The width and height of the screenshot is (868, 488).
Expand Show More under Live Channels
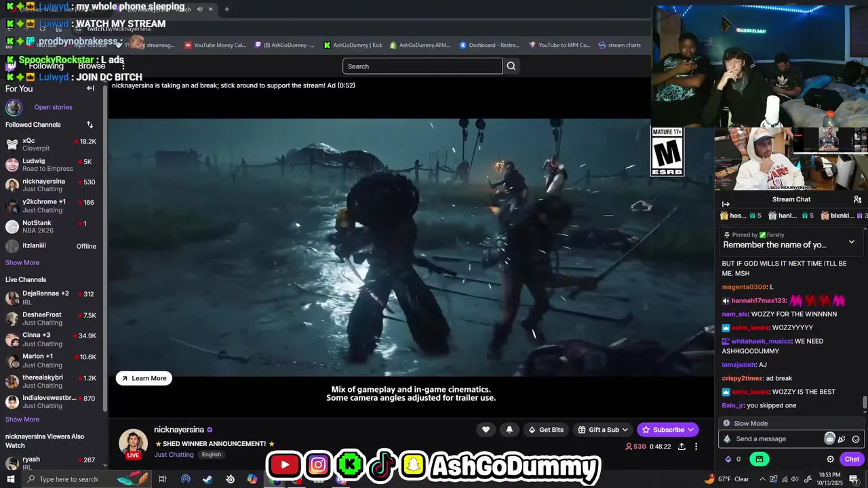pyautogui.click(x=22, y=420)
